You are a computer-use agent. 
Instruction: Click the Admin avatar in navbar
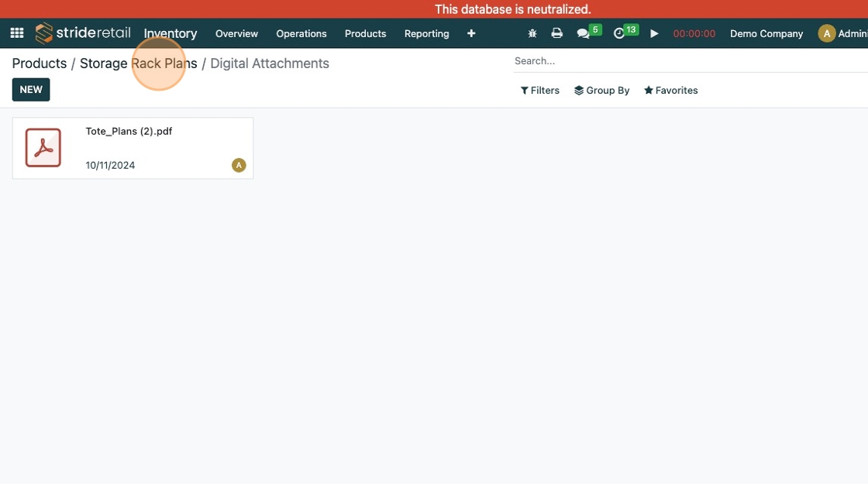(826, 33)
